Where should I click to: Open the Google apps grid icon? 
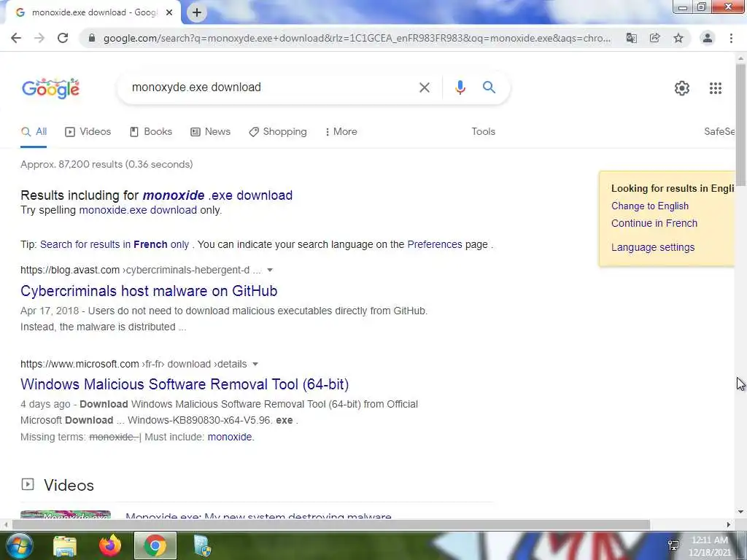pos(716,88)
